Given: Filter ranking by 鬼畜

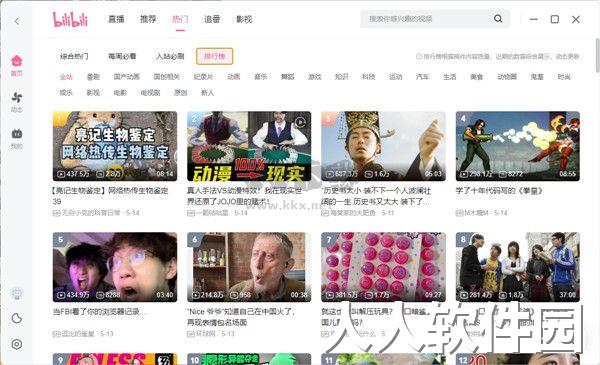Looking at the screenshot, I should [537, 77].
